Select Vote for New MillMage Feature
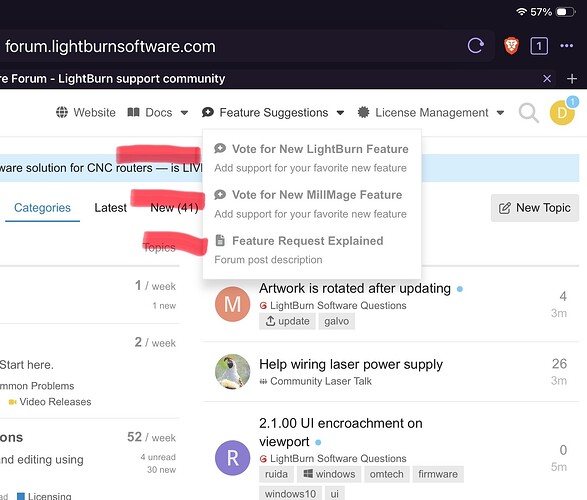 317,195
